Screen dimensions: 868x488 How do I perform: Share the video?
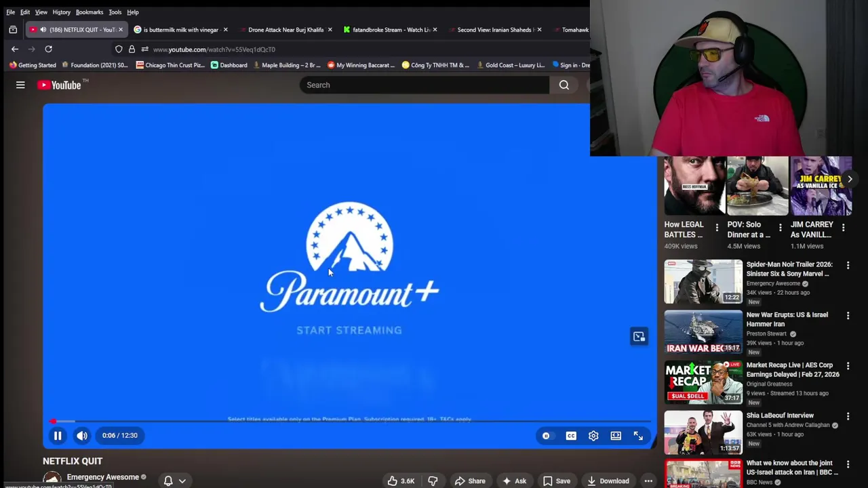point(470,481)
